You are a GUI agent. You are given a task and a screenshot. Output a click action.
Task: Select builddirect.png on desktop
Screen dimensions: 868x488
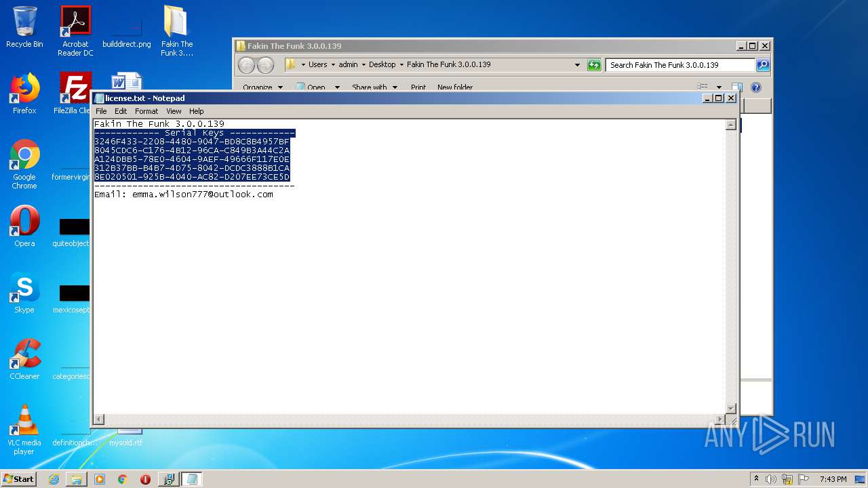(x=127, y=31)
